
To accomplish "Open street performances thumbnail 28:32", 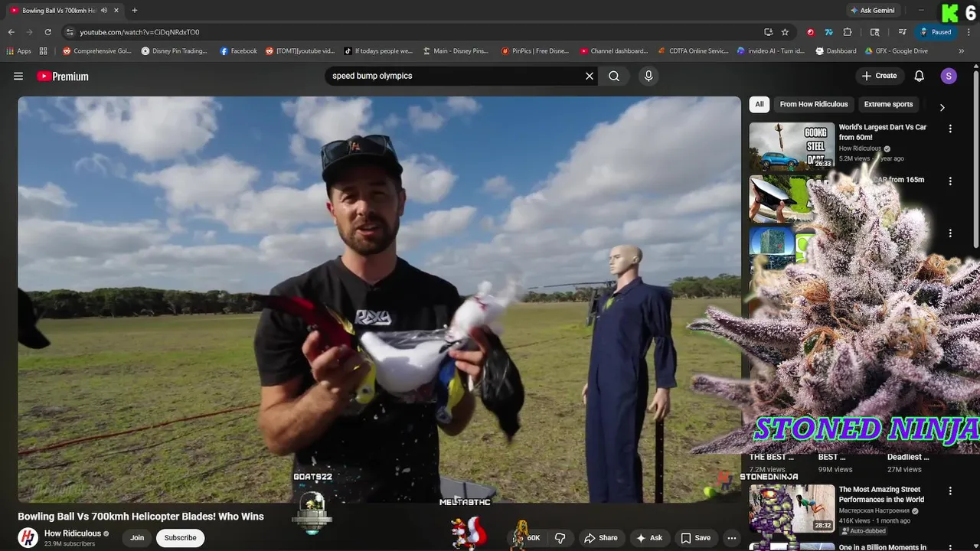I will pyautogui.click(x=792, y=508).
